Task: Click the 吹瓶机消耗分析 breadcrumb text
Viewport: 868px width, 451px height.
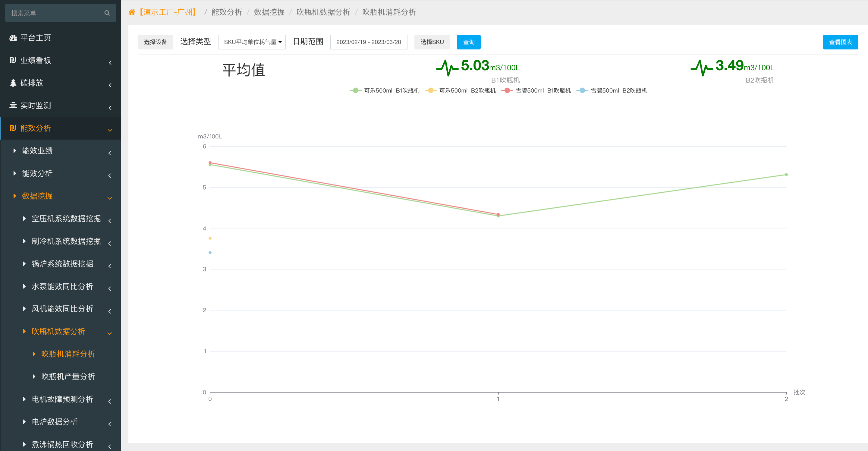Action: point(389,12)
